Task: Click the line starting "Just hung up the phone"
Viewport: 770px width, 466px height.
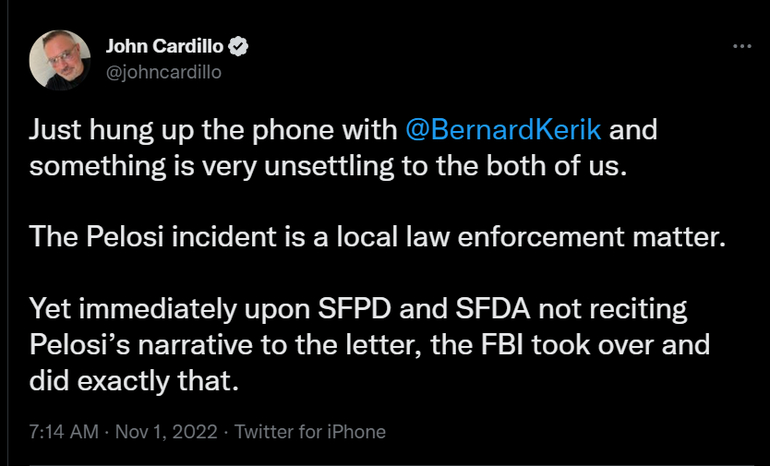Action: tap(215, 130)
